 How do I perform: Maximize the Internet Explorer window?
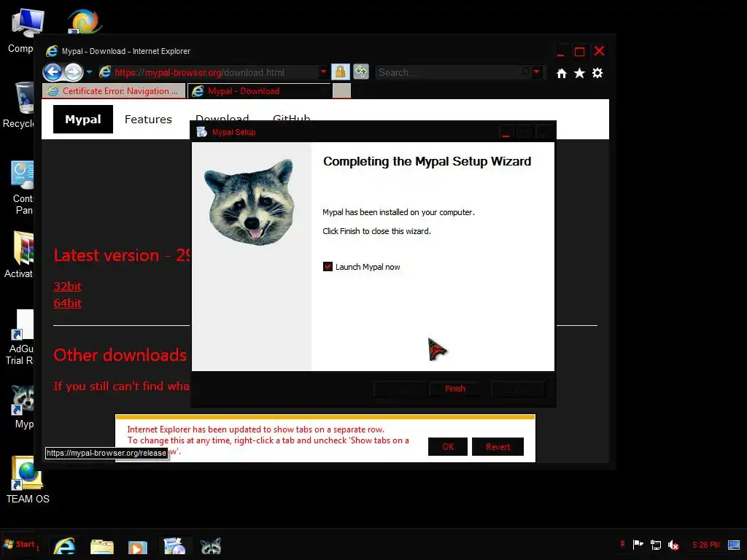(x=579, y=52)
